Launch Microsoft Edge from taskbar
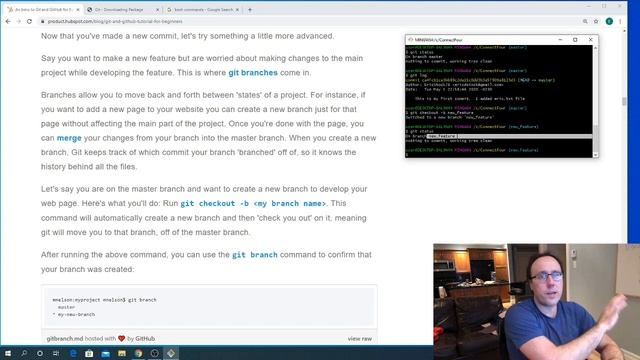This screenshot has width=640, height=360. pyautogui.click(x=73, y=353)
